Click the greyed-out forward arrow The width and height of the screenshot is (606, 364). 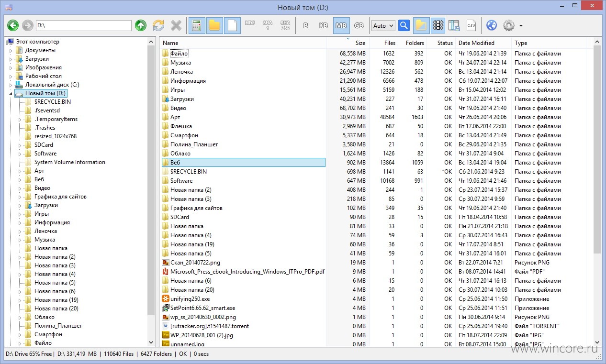27,25
